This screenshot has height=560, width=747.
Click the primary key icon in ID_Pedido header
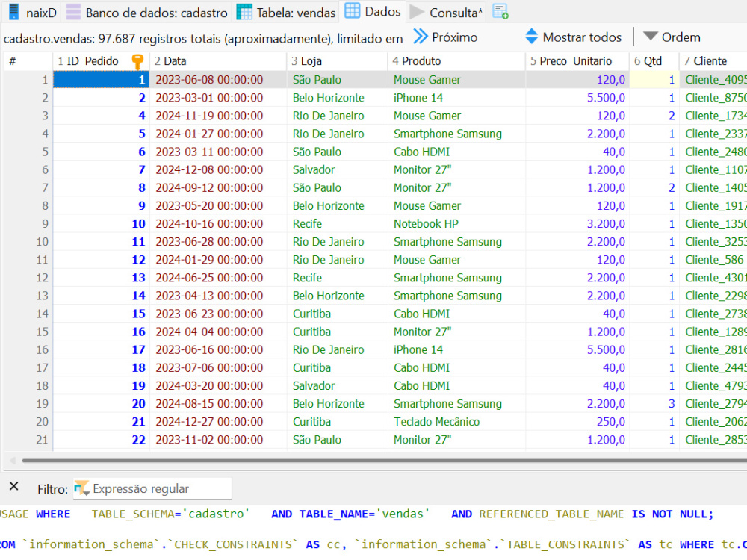(137, 61)
